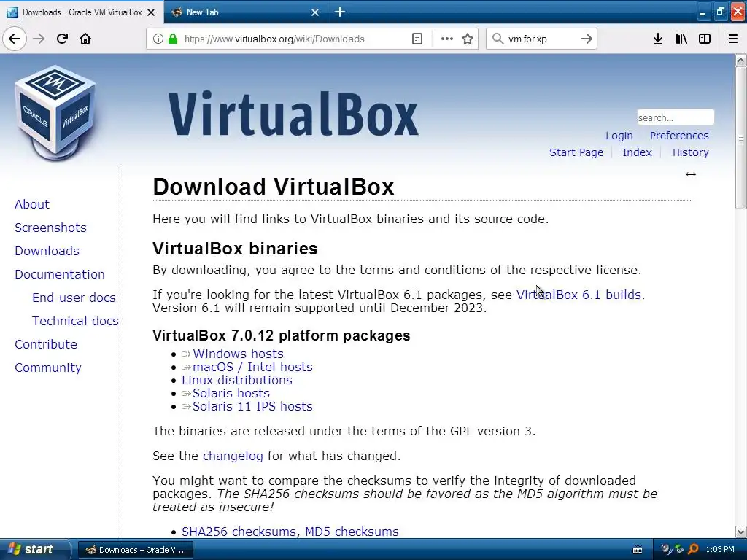
Task: Download the macOS / Intel hosts package
Action: (x=252, y=367)
